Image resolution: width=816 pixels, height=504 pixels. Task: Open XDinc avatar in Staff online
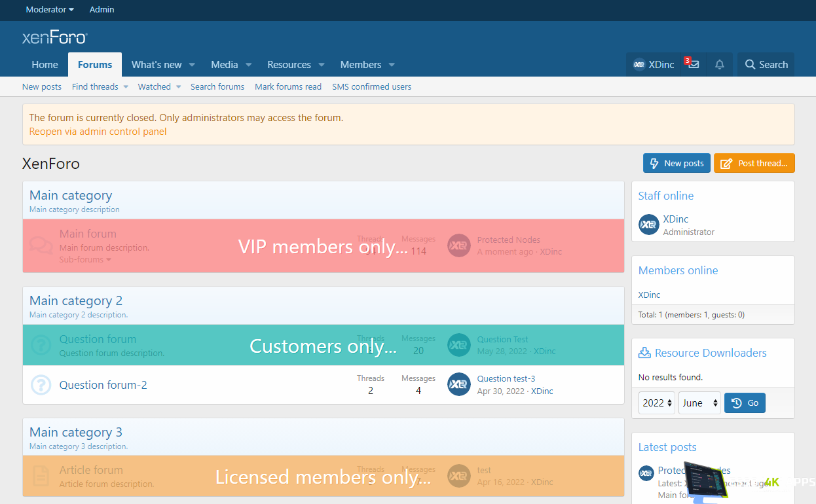point(648,225)
